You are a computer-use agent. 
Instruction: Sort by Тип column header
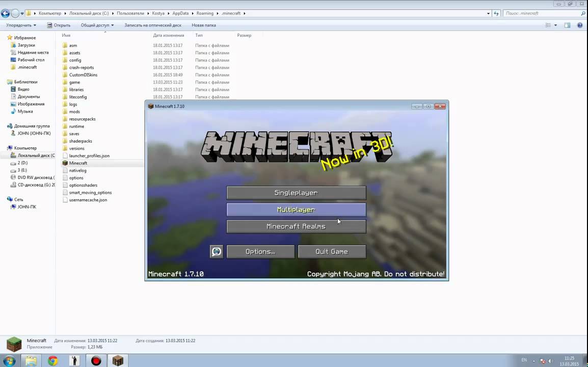(x=199, y=35)
